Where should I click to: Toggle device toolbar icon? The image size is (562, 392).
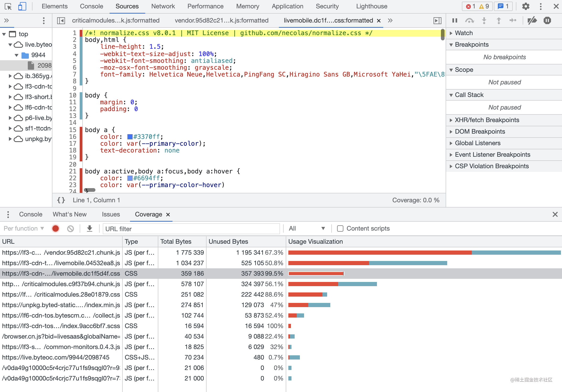tap(22, 6)
